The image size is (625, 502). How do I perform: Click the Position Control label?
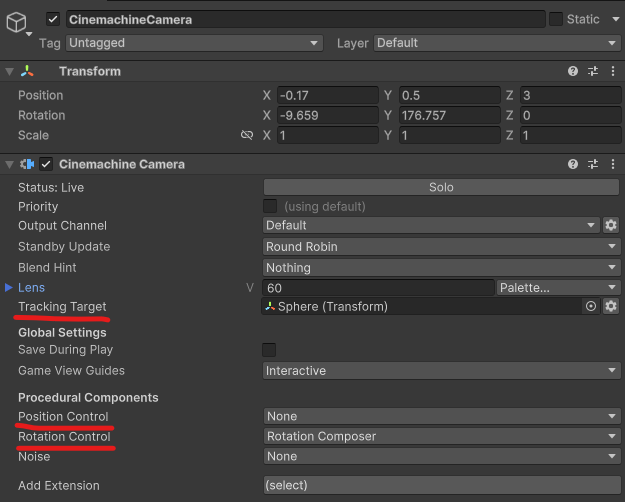[63, 416]
